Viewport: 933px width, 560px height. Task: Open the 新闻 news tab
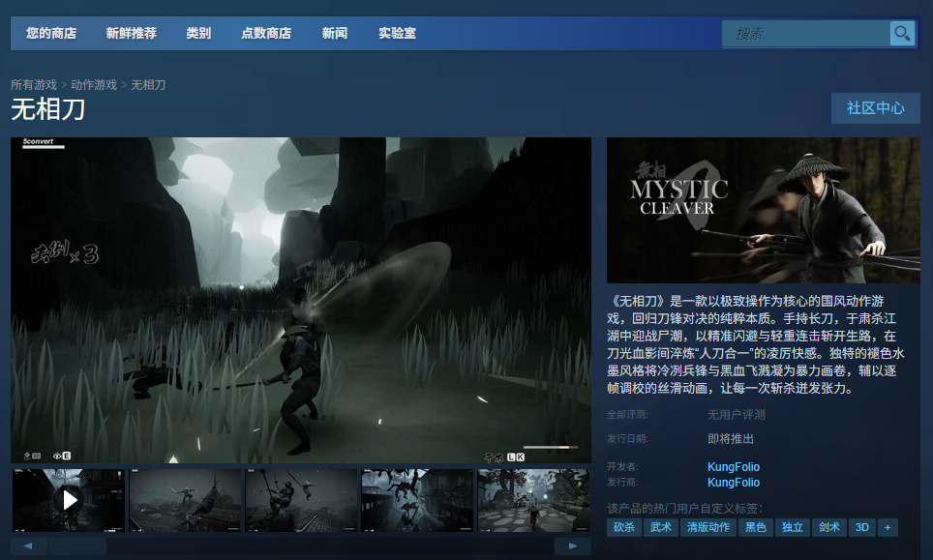coord(335,33)
